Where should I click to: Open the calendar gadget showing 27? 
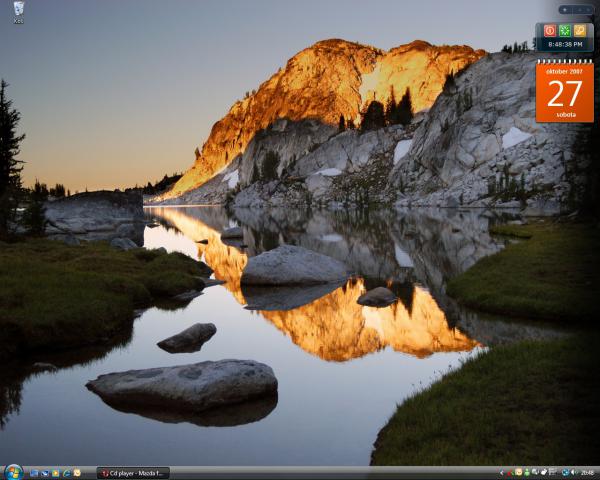[x=564, y=92]
